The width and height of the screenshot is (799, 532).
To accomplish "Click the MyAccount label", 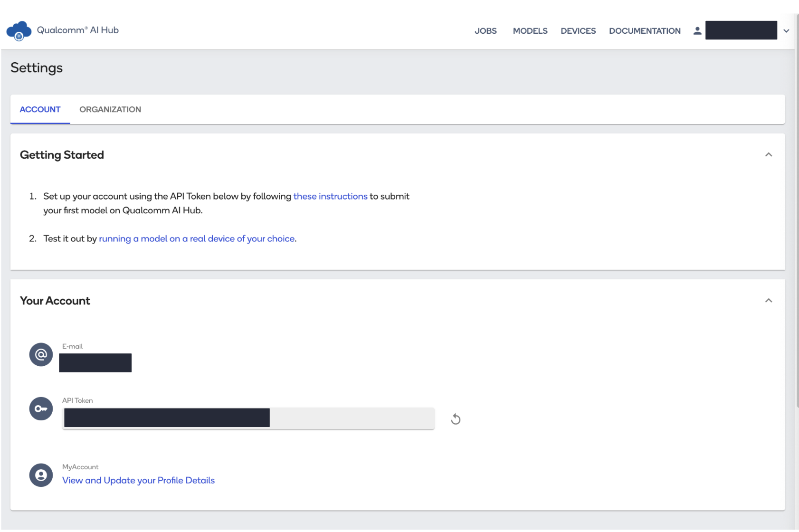I will click(80, 467).
